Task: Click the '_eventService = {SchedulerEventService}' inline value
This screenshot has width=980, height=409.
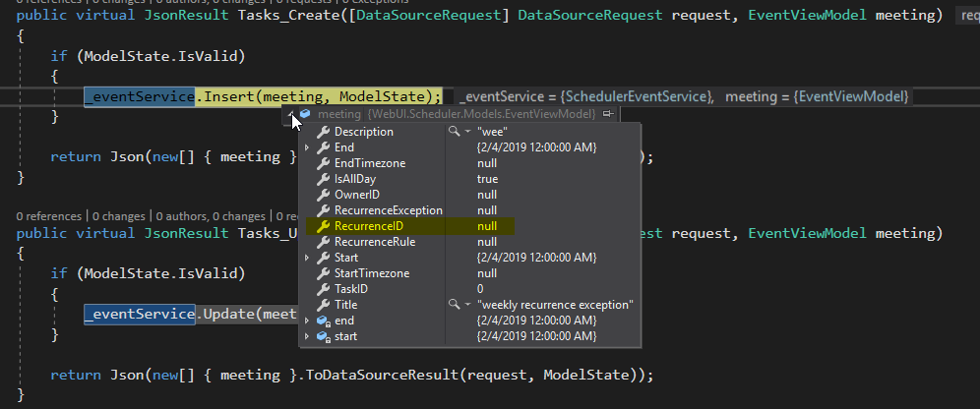Action: tap(586, 96)
